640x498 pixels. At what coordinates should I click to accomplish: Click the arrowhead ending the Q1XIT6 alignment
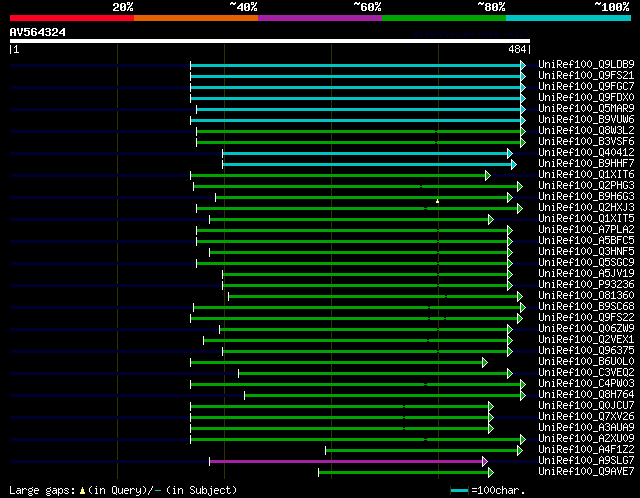pyautogui.click(x=488, y=176)
